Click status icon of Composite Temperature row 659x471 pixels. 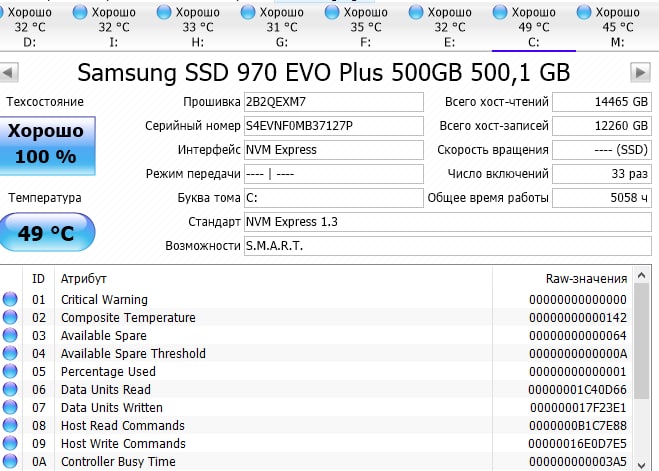10,318
